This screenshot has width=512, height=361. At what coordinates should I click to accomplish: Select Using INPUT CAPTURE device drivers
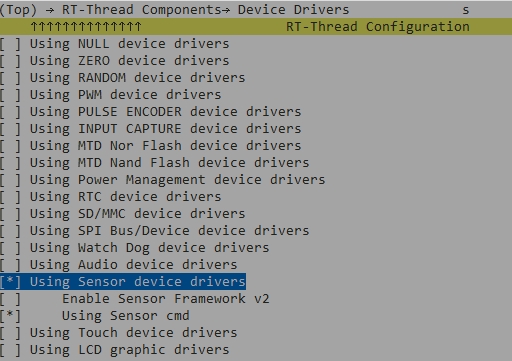coord(151,129)
